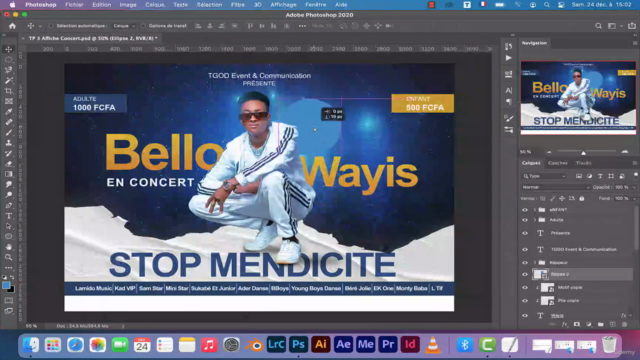640x360 pixels.
Task: Add a layer mask with the mask icon
Action: point(577,324)
